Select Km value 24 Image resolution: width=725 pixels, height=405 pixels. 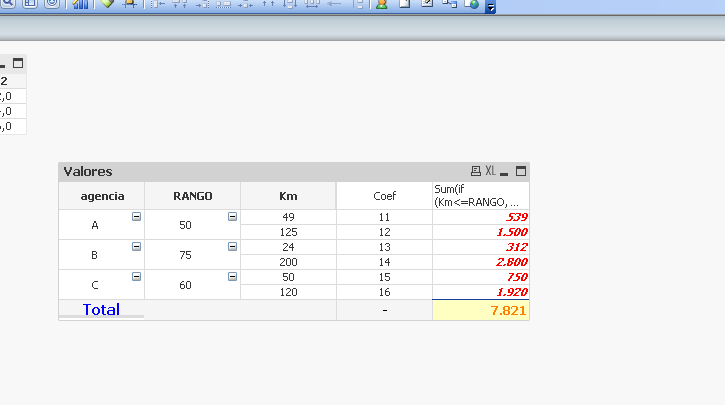(288, 247)
